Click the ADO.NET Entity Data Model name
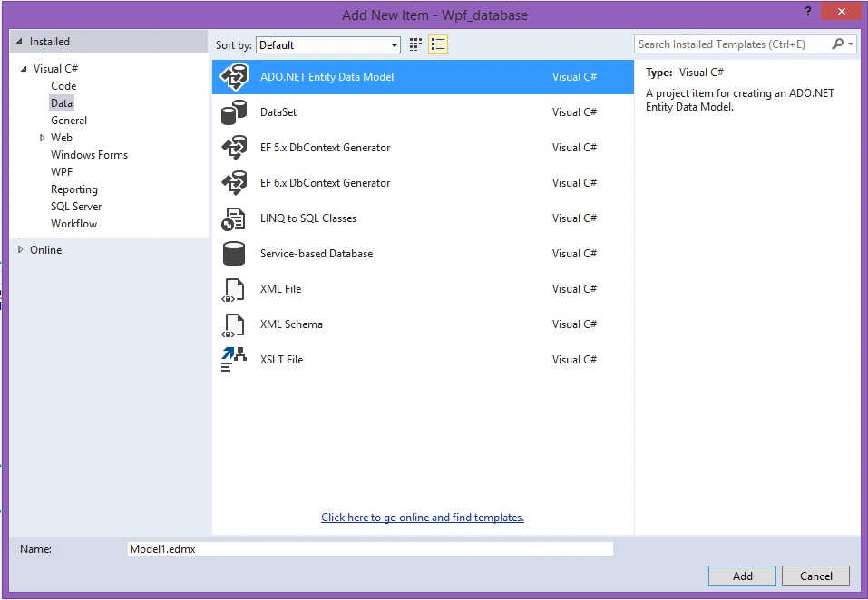This screenshot has width=868, height=600. tap(327, 77)
